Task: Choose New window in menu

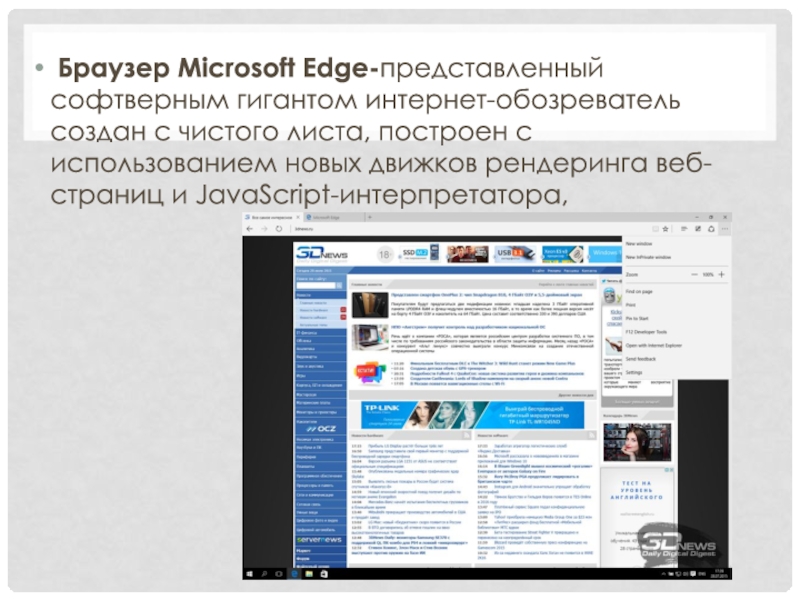Action: point(639,244)
